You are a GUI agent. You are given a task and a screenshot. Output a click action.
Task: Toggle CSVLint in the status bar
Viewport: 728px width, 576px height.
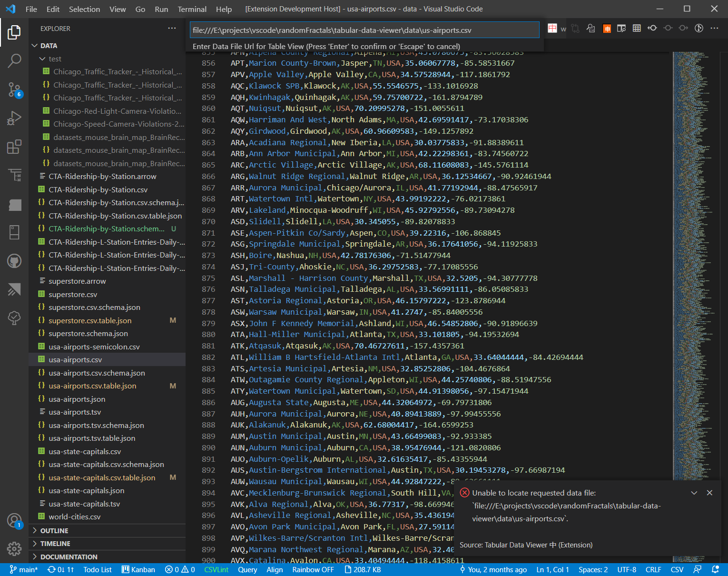coord(216,569)
